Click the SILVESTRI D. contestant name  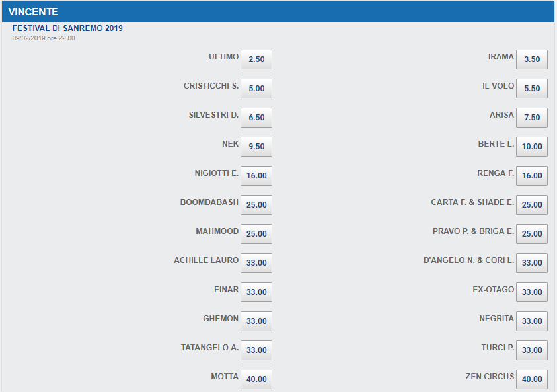[x=214, y=115]
